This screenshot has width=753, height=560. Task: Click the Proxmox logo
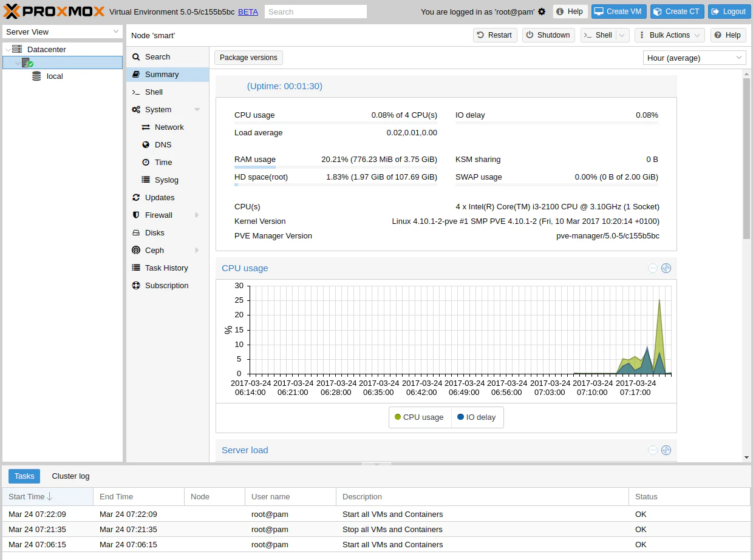point(54,12)
